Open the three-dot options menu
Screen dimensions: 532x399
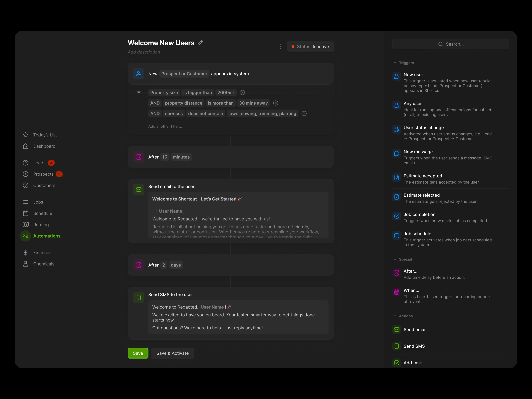(x=280, y=47)
